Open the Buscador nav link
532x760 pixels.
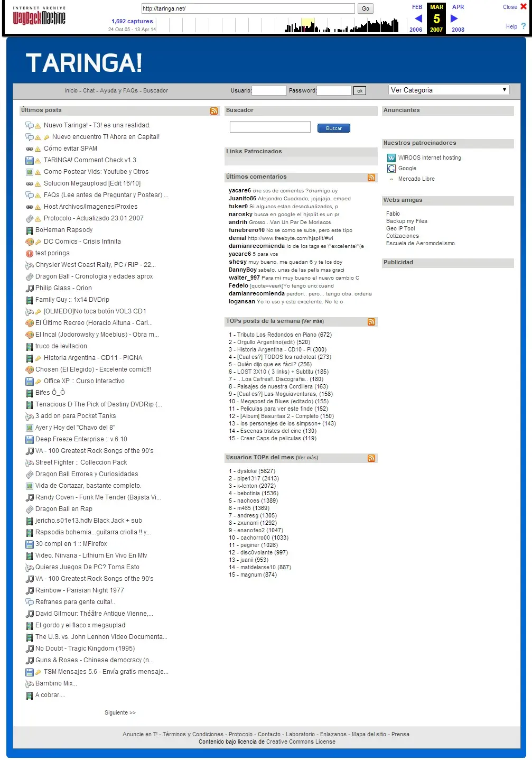coord(155,91)
